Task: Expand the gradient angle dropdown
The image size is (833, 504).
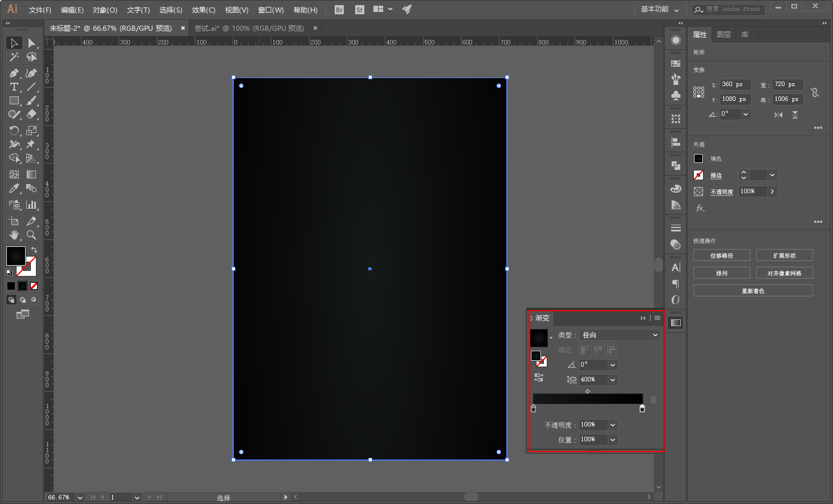Action: tap(613, 365)
